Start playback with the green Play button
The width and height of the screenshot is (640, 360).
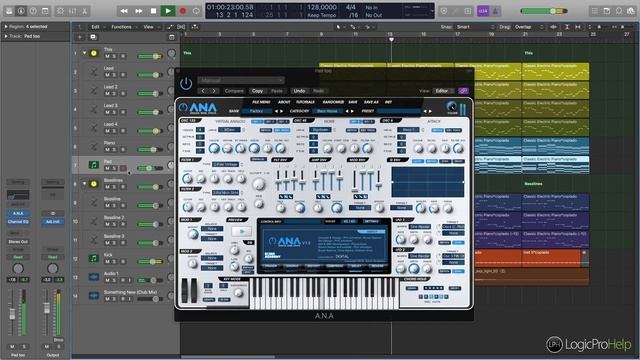168,11
